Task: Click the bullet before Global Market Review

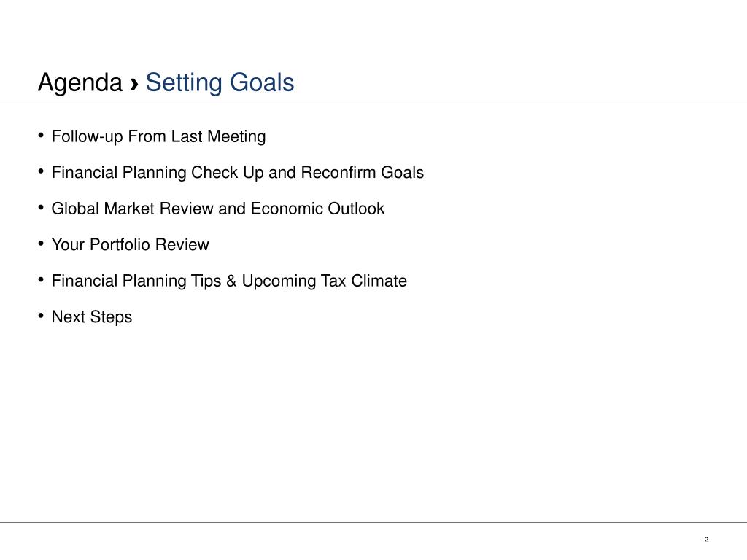Action: [x=41, y=208]
